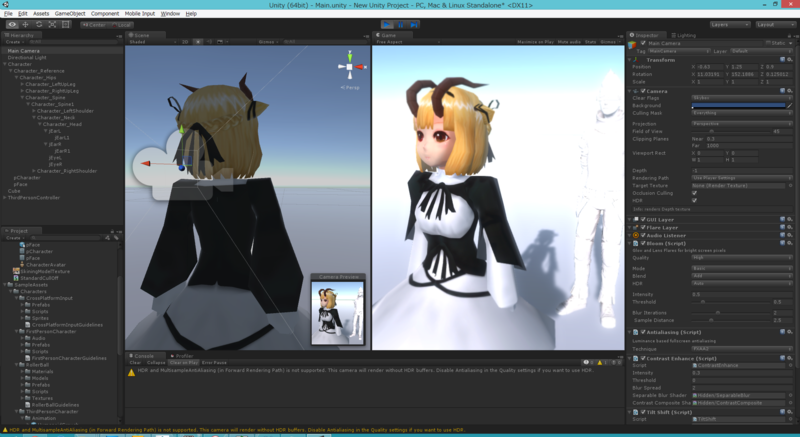Toggle the Static checkbox
This screenshot has width=800, height=437.
tap(767, 43)
